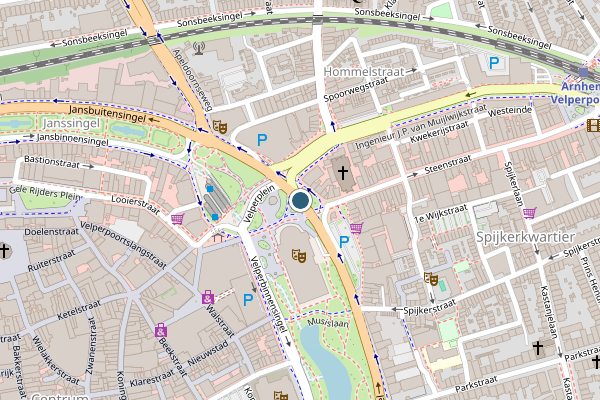Select the church cross icon above Parkstraat

click(538, 348)
